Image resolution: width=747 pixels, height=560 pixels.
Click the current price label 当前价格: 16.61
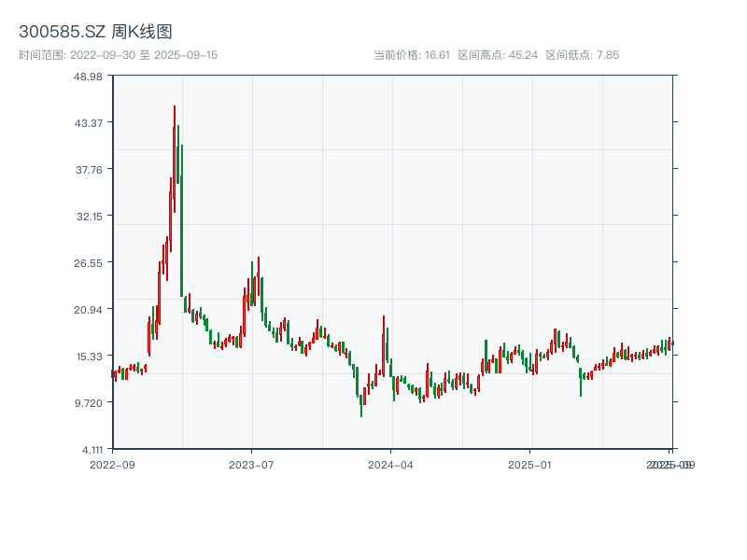[x=412, y=55]
